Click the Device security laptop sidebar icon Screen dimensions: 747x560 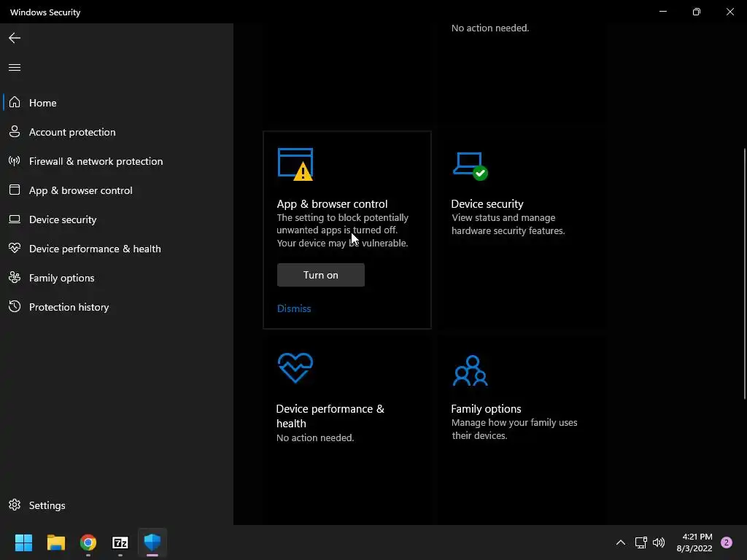pyautogui.click(x=15, y=219)
